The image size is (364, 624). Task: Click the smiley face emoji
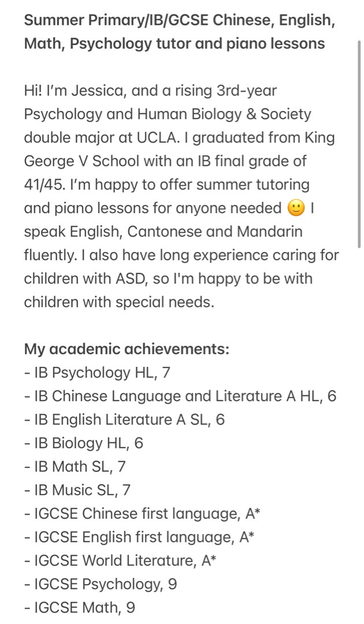(295, 208)
